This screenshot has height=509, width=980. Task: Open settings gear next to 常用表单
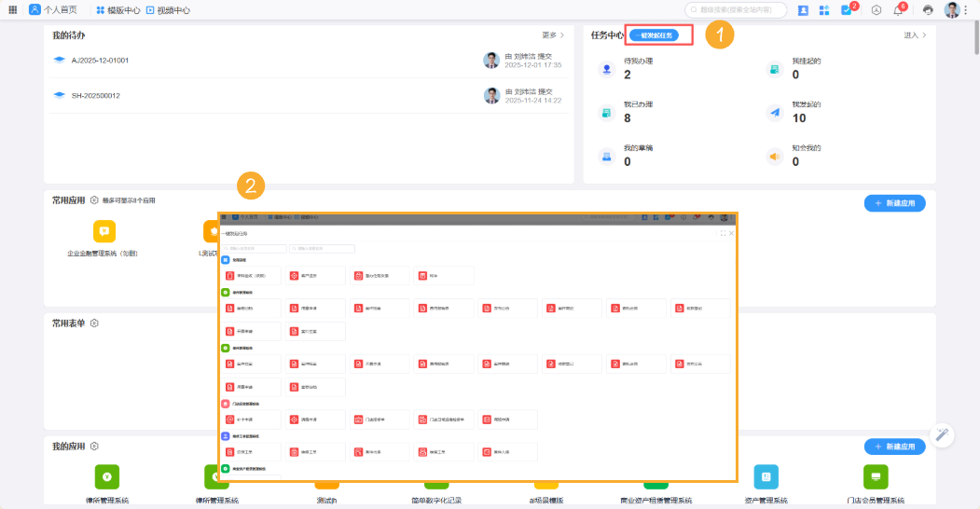[94, 323]
